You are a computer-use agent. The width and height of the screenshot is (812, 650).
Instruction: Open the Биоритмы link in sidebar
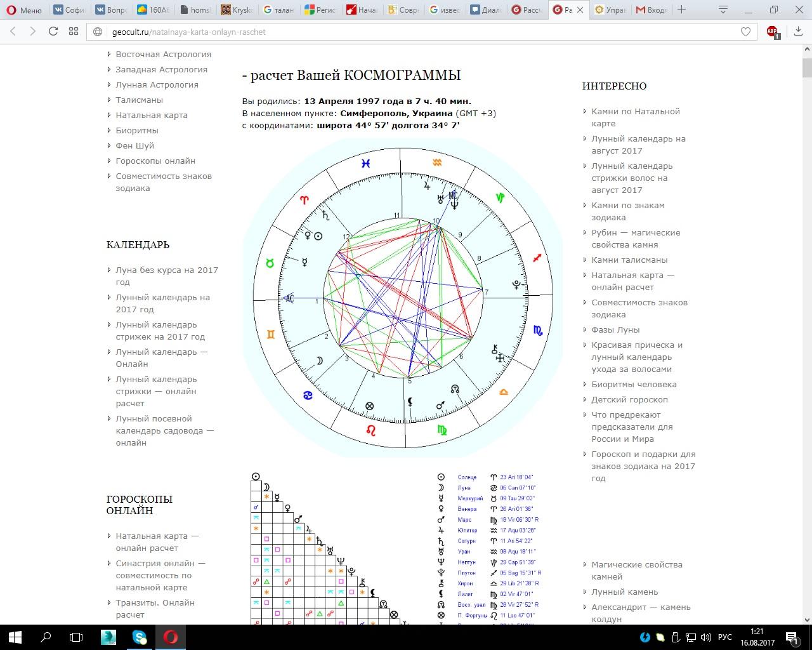tap(137, 130)
